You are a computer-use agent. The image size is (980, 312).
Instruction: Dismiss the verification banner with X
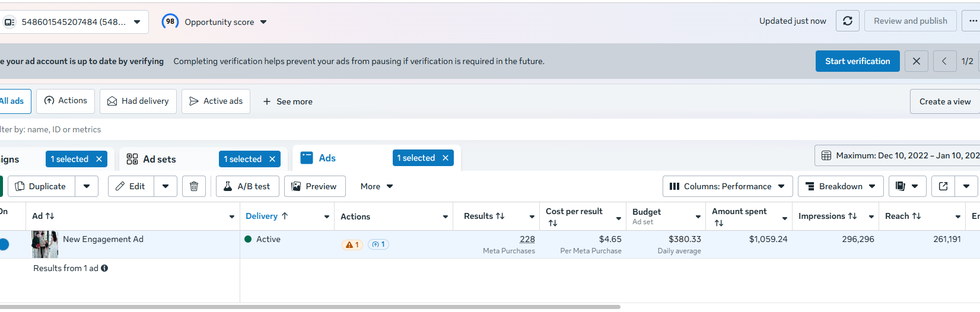coord(917,61)
